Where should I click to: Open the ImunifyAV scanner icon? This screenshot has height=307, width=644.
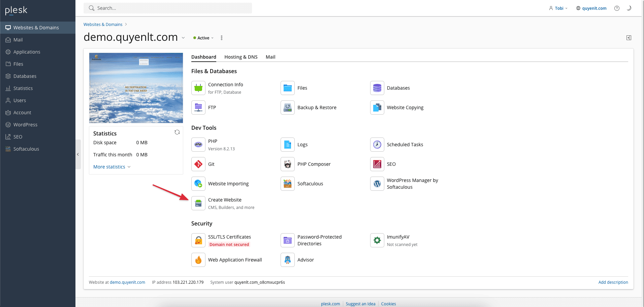click(x=377, y=240)
